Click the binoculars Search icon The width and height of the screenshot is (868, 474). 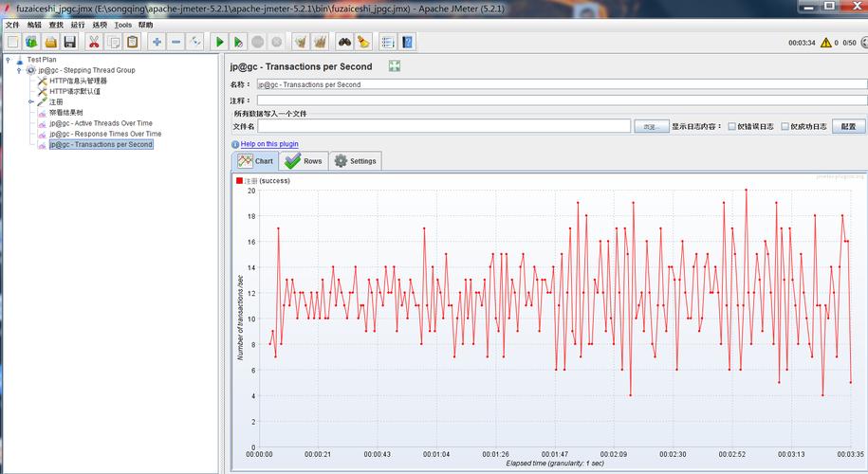[345, 42]
